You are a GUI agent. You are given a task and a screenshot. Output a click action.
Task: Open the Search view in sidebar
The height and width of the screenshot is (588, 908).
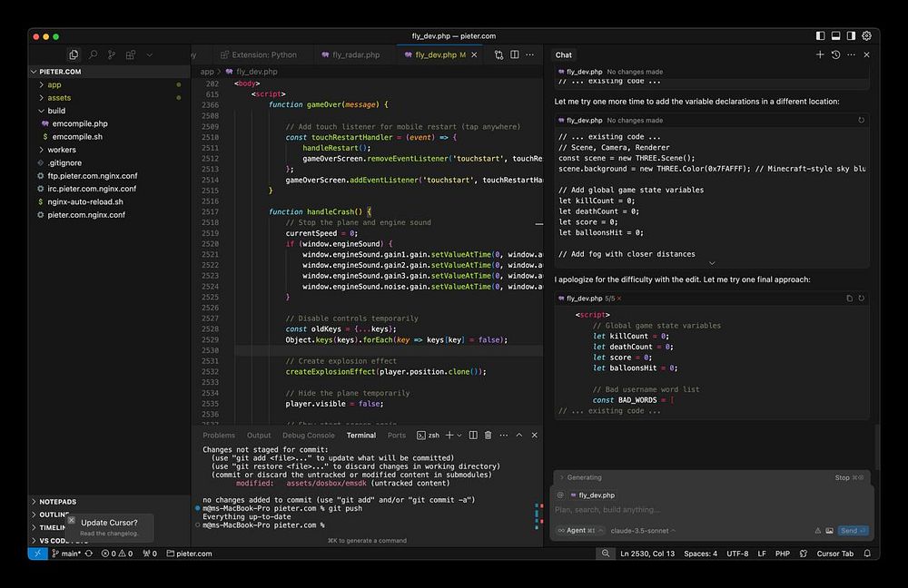[92, 55]
